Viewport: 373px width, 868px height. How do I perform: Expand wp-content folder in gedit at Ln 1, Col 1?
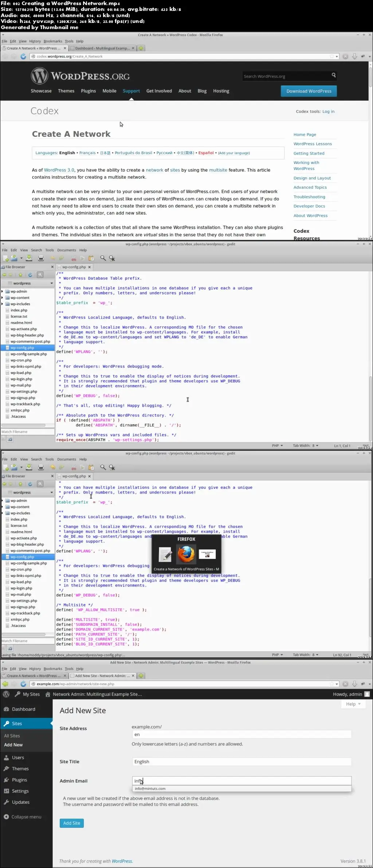2,298
